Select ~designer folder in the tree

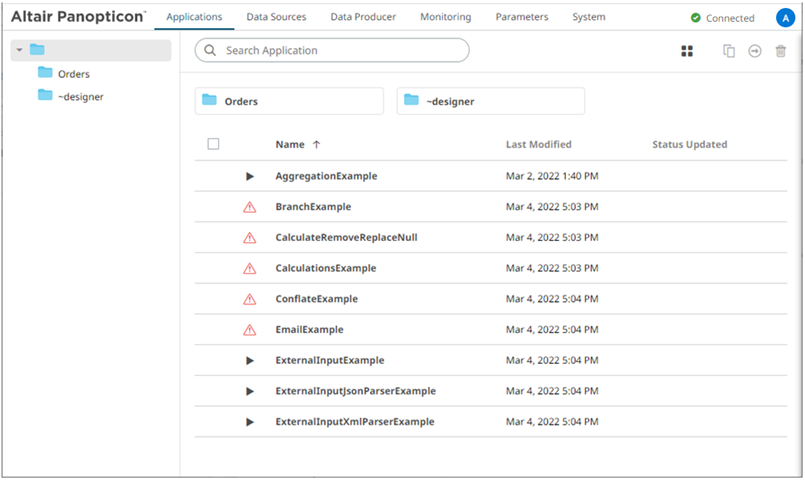tap(80, 96)
